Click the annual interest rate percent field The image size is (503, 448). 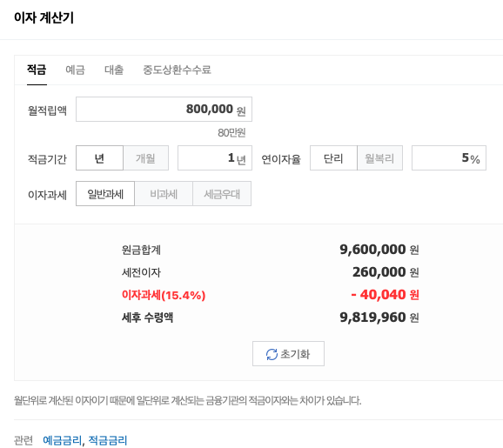pyautogui.click(x=449, y=158)
